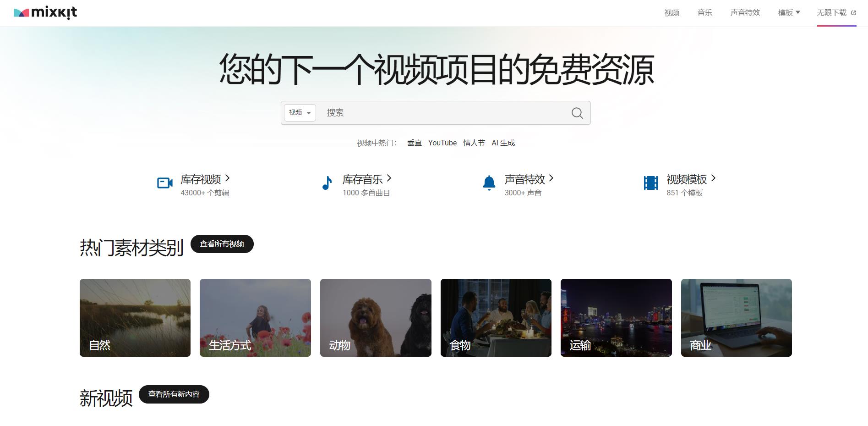Image resolution: width=868 pixels, height=426 pixels.
Task: Open the 音乐 tab in top navigation
Action: (704, 13)
